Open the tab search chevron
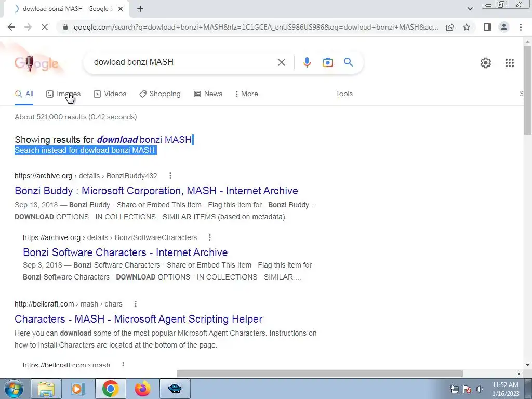The image size is (532, 399). [x=470, y=9]
